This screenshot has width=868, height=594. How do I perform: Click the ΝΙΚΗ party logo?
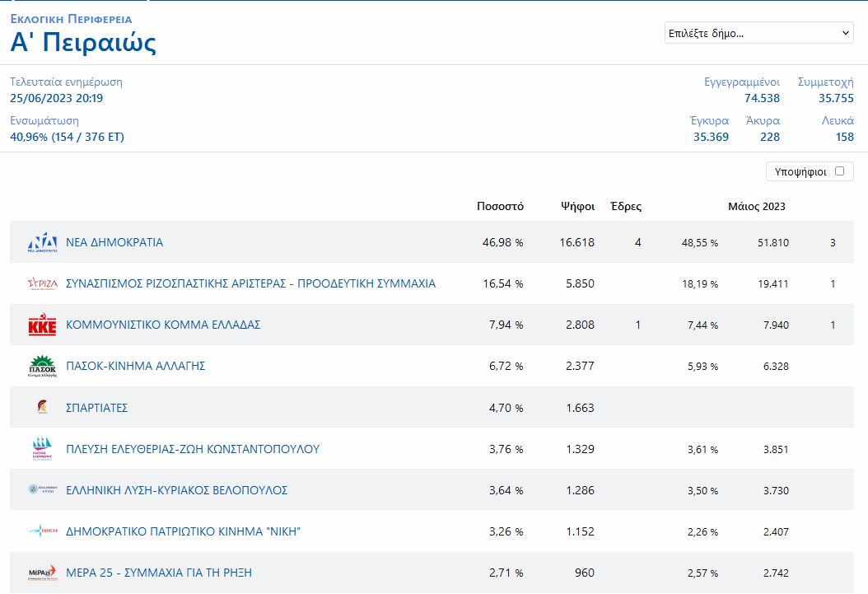coord(42,531)
